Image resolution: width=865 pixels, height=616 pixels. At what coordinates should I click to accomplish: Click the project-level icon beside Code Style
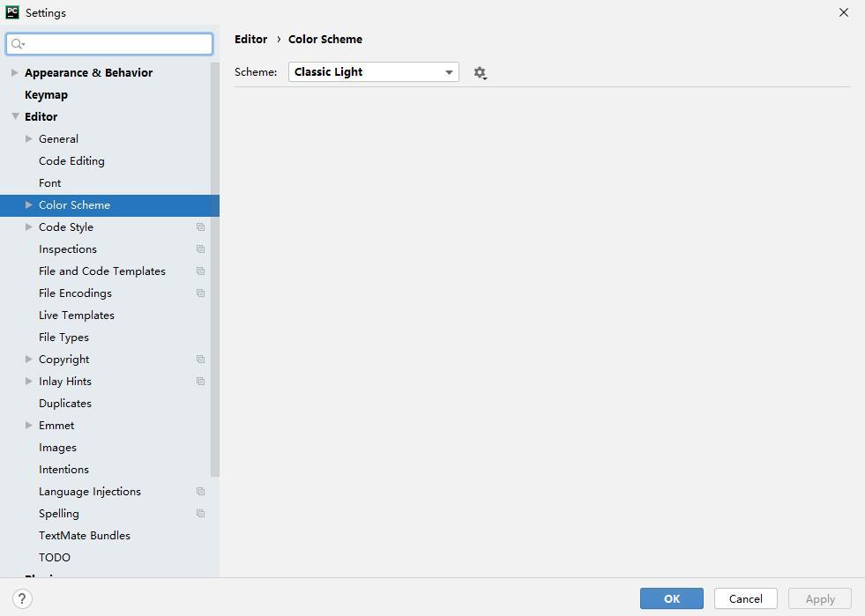pos(201,227)
